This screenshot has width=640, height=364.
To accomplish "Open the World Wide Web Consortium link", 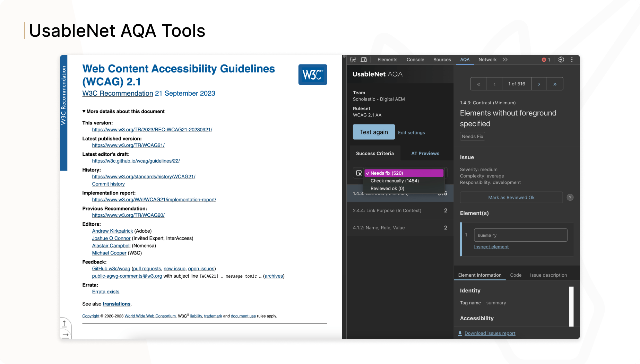I will [150, 316].
